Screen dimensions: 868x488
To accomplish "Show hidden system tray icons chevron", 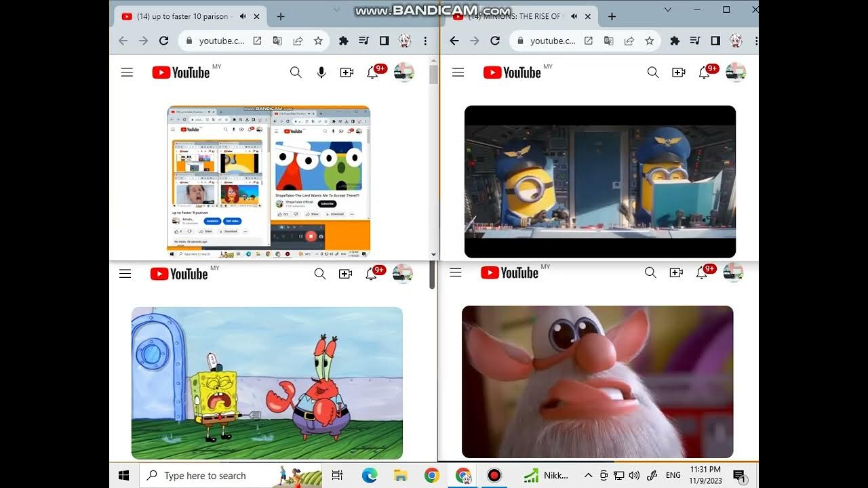I will tap(589, 476).
